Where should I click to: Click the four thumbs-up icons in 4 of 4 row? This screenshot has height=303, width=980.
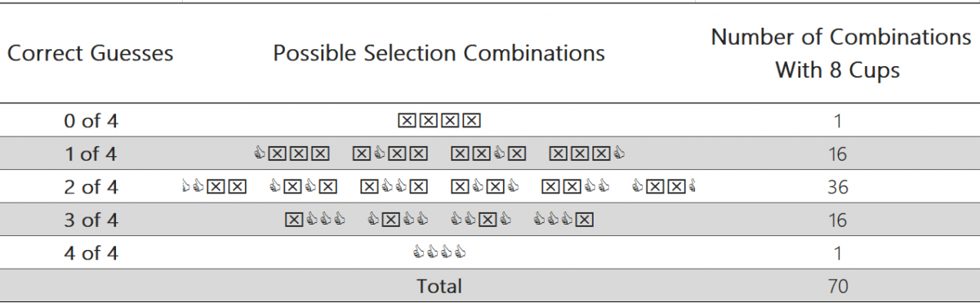[x=439, y=253]
